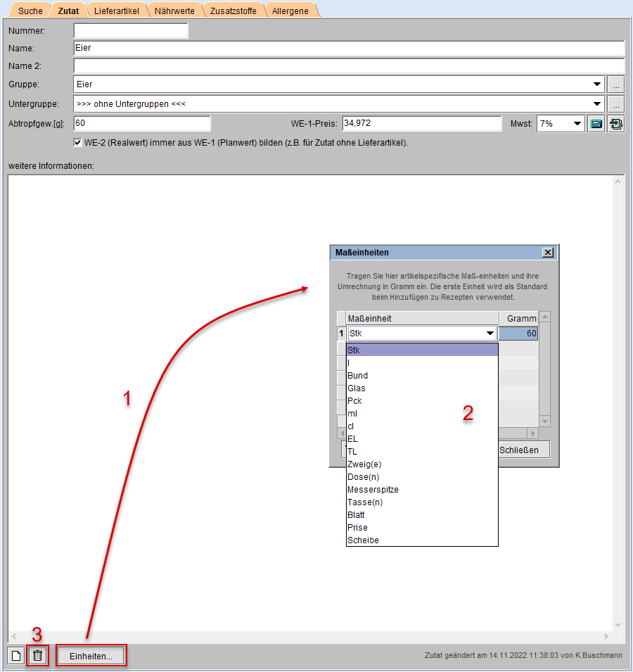The image size is (633, 672).
Task: Select l in the unit list
Action: (422, 363)
